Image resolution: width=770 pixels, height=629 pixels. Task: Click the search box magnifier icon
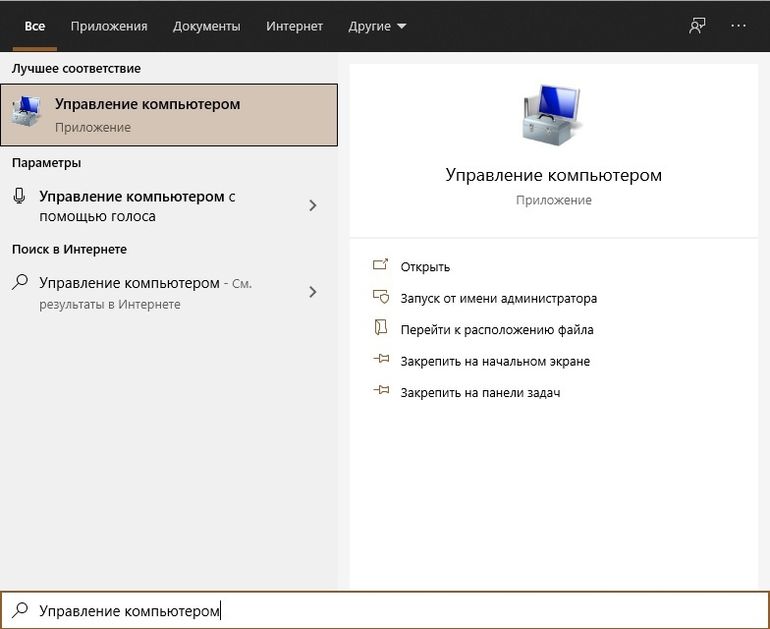click(x=20, y=609)
